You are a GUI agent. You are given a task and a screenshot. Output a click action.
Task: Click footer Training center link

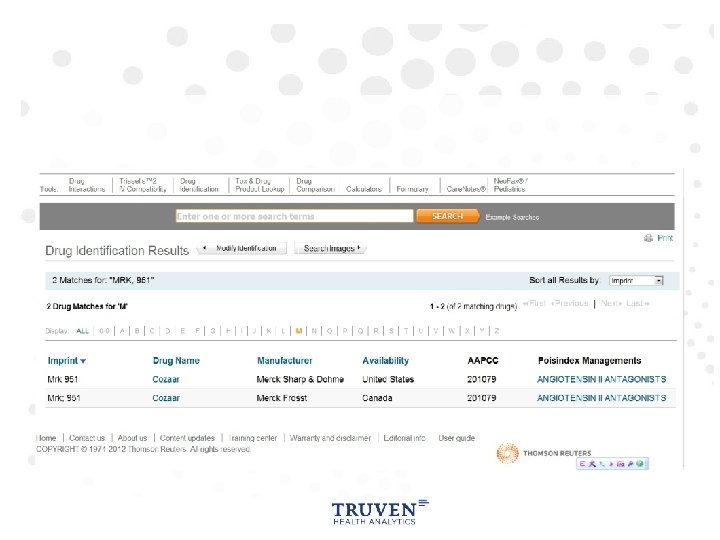[253, 438]
